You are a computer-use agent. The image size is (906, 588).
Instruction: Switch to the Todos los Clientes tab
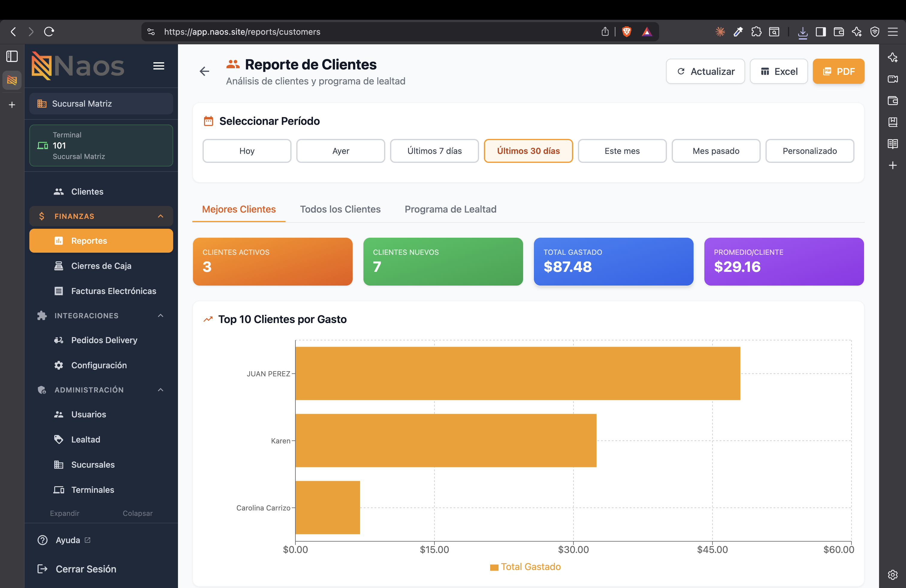(x=340, y=209)
